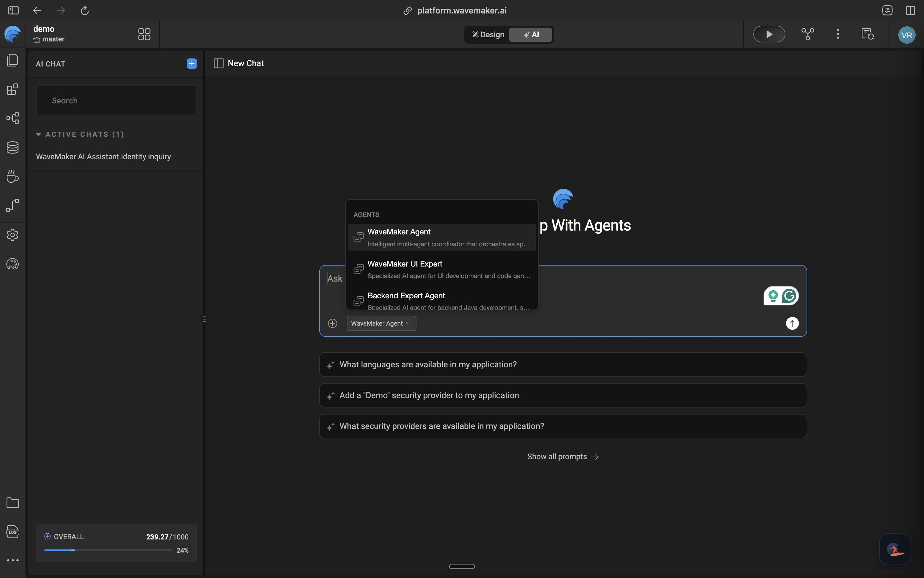Click the bottom panel handle pill
924x578 pixels.
[462, 566]
